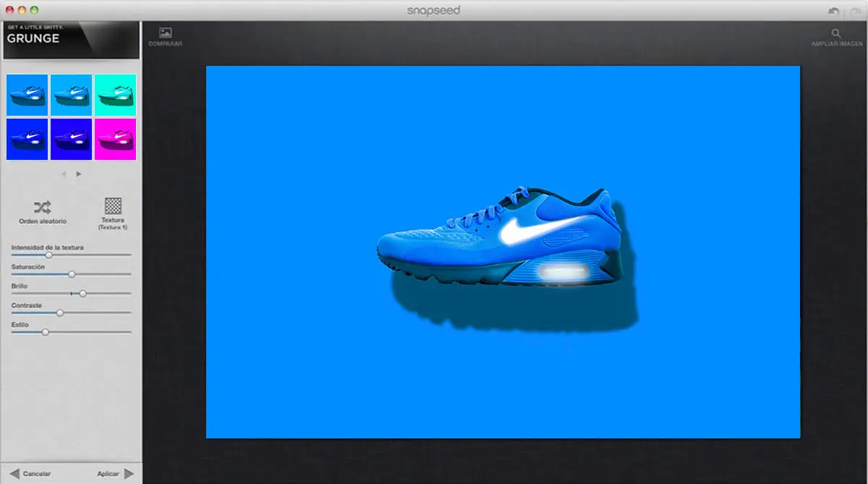Select the cyan-green shoe preset thumbnail
This screenshot has height=484, width=868.
[115, 95]
